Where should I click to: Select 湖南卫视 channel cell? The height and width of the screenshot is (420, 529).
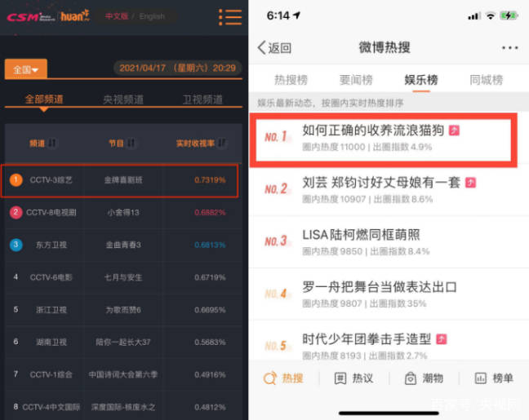(x=51, y=342)
